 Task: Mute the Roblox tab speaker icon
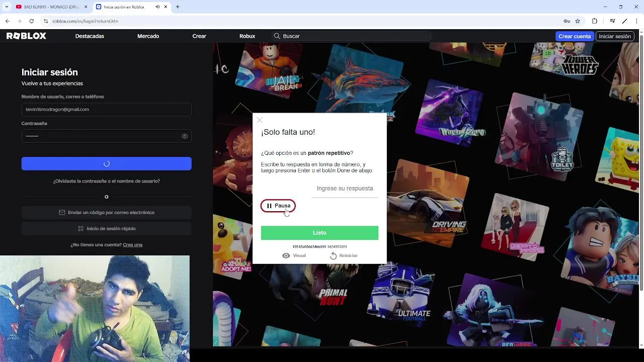[x=157, y=7]
